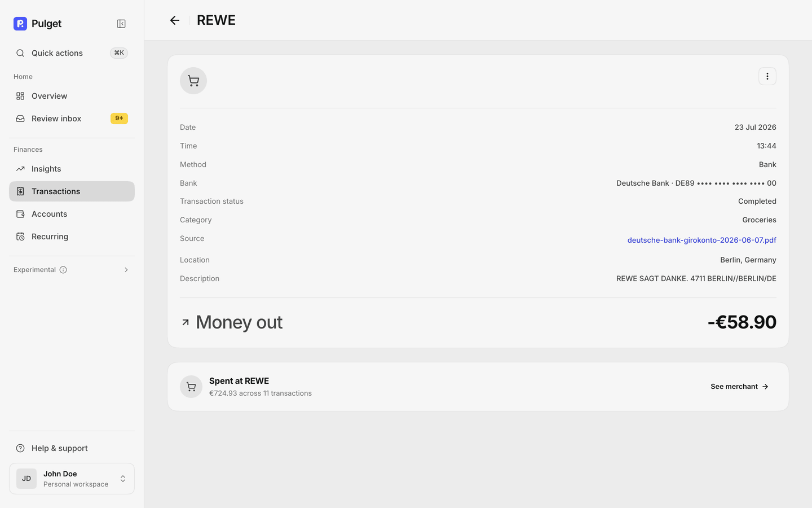Image resolution: width=812 pixels, height=508 pixels.
Task: Go to Overview page
Action: point(72,96)
